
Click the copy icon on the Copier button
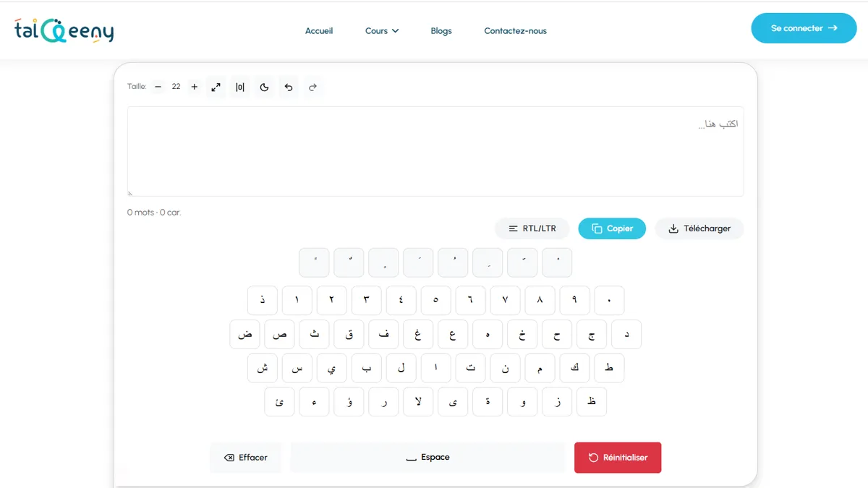(595, 228)
